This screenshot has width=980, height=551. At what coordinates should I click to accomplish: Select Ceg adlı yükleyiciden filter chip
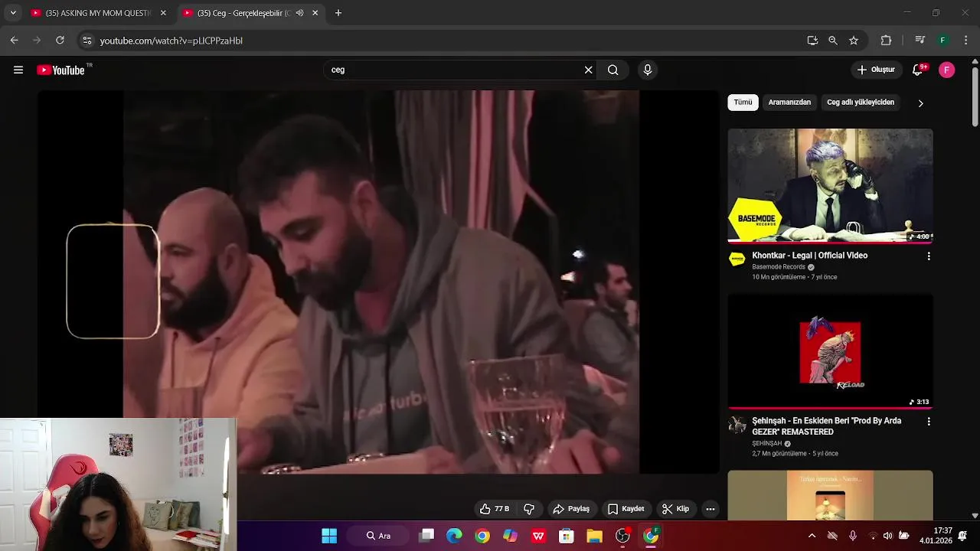pyautogui.click(x=861, y=103)
